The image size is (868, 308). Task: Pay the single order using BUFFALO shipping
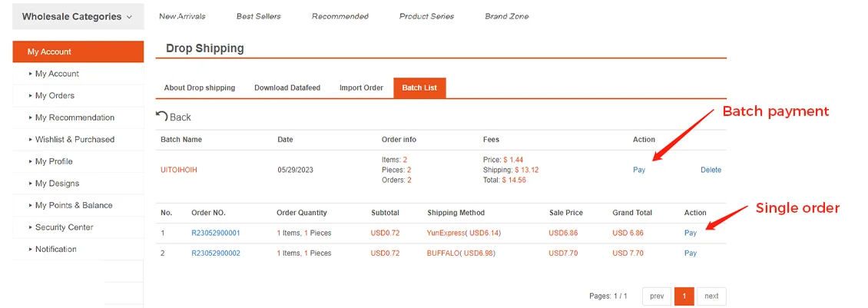click(691, 253)
